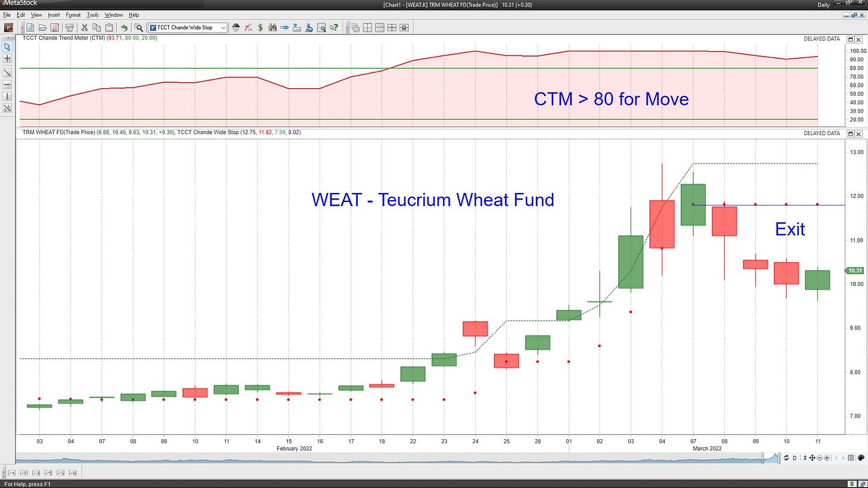This screenshot has width=868, height=488.
Task: Click the Daily periodicity label in title bar
Action: [x=823, y=5]
